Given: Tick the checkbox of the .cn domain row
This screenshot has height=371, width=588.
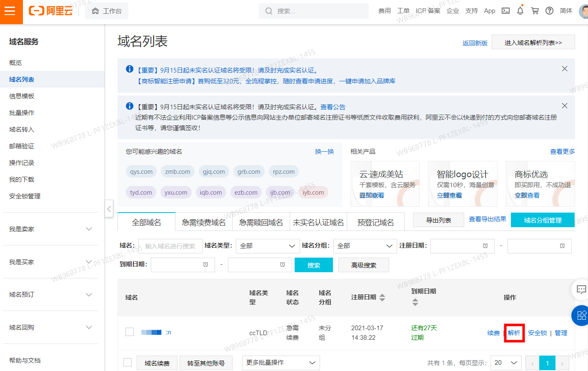Looking at the screenshot, I should click(130, 332).
